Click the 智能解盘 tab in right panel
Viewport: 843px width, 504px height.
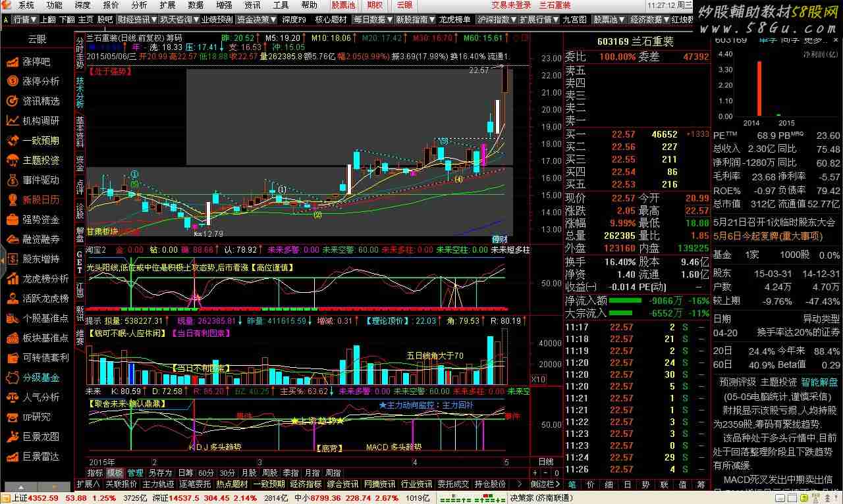pos(819,382)
